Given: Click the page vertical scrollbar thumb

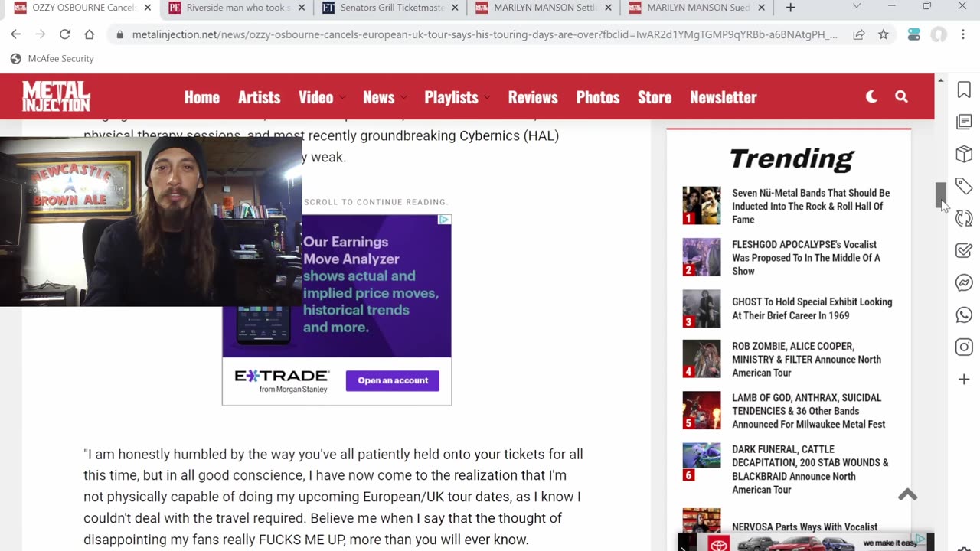Looking at the screenshot, I should point(940,196).
